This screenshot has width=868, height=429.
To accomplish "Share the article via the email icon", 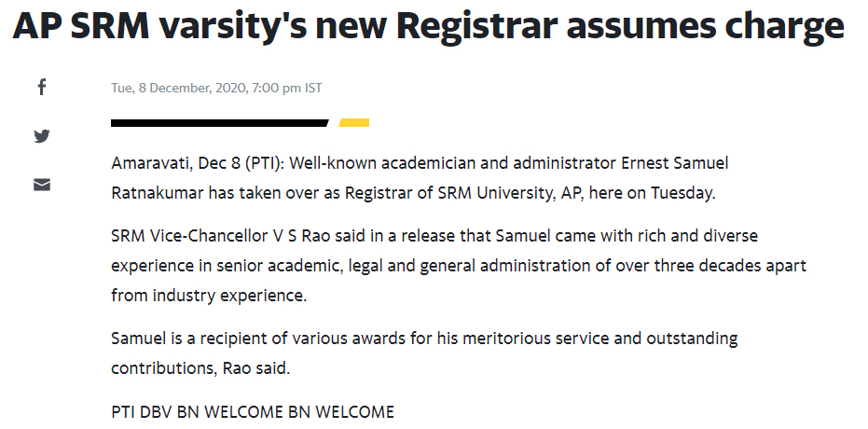I will 41,185.
